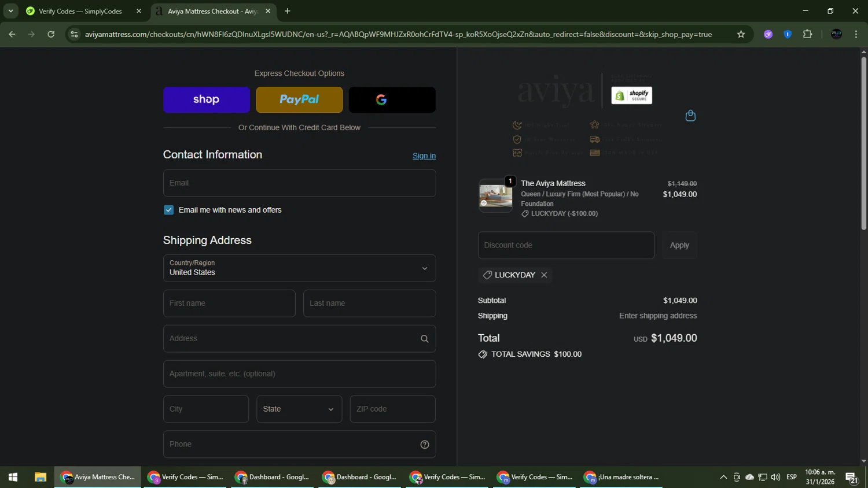The image size is (868, 488).
Task: Click the page vertical scrollbar
Action: (x=863, y=144)
